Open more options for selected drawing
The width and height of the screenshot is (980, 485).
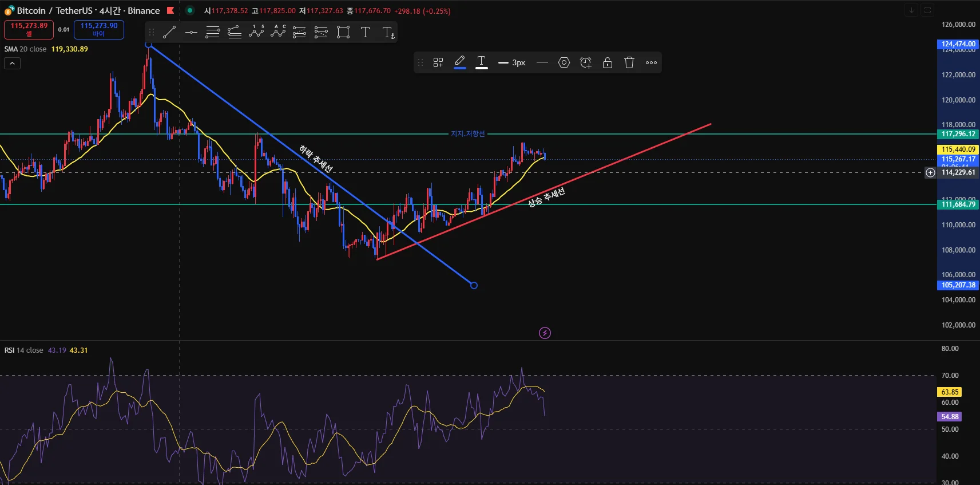[x=651, y=62]
